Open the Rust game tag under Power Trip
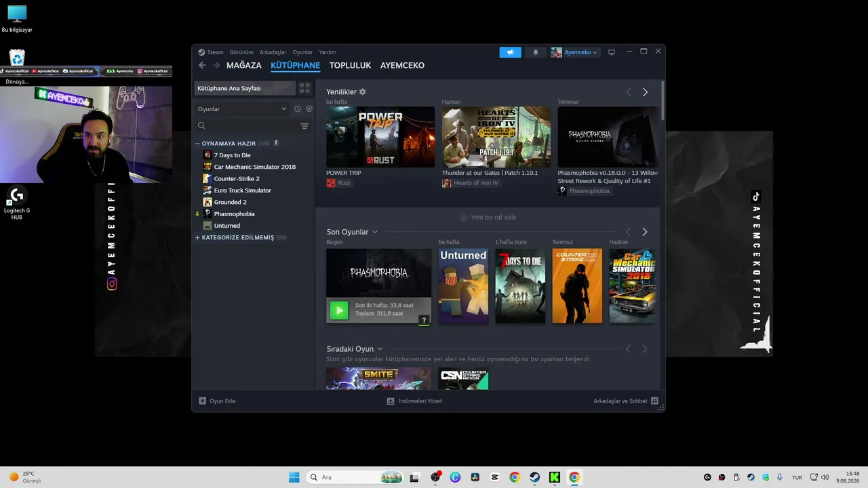Viewport: 868px width, 488px height. coord(339,183)
